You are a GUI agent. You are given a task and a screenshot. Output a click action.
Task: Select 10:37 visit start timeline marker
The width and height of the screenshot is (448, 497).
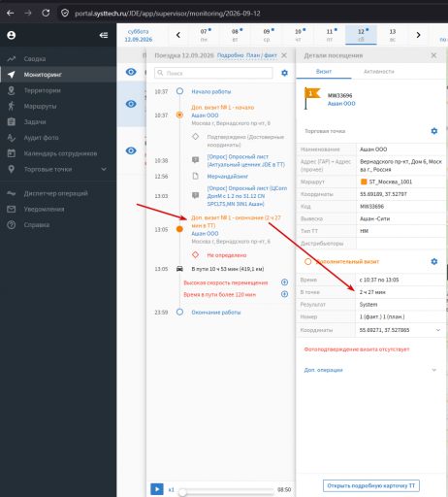pos(179,115)
